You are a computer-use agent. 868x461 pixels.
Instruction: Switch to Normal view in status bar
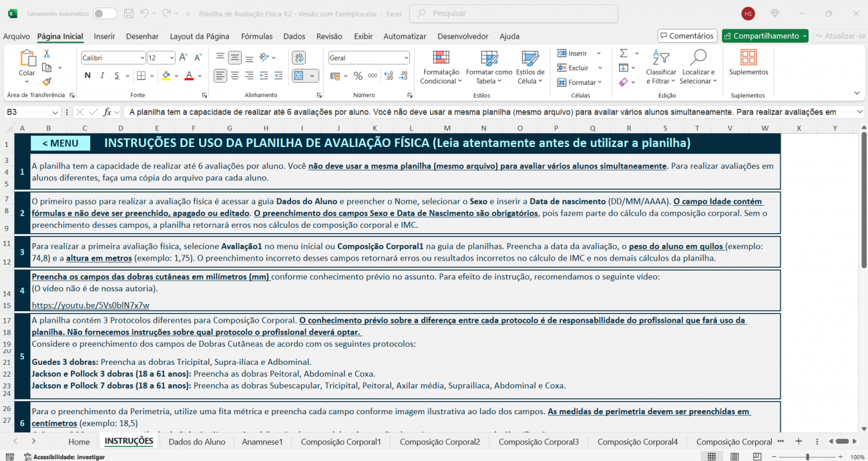[x=712, y=456]
